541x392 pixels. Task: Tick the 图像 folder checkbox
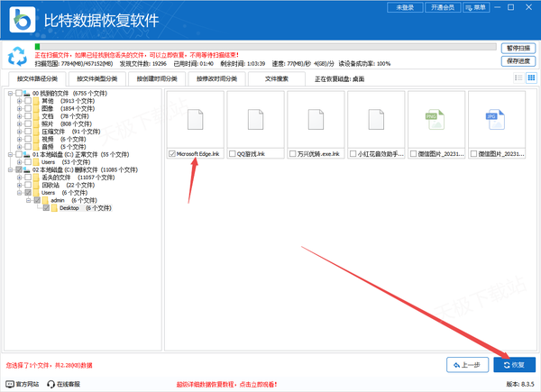(29, 108)
